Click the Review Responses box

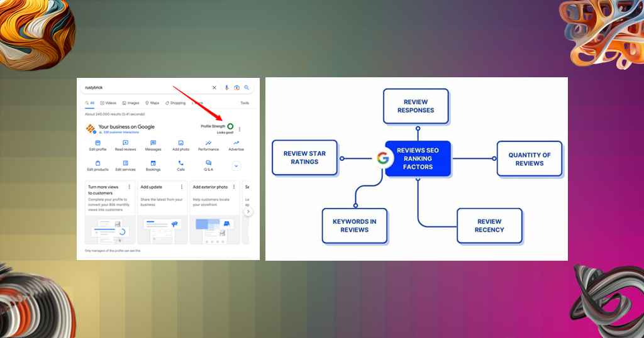click(416, 106)
